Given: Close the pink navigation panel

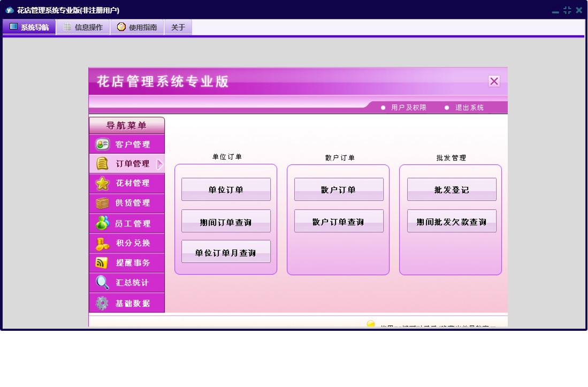Looking at the screenshot, I should 494,81.
